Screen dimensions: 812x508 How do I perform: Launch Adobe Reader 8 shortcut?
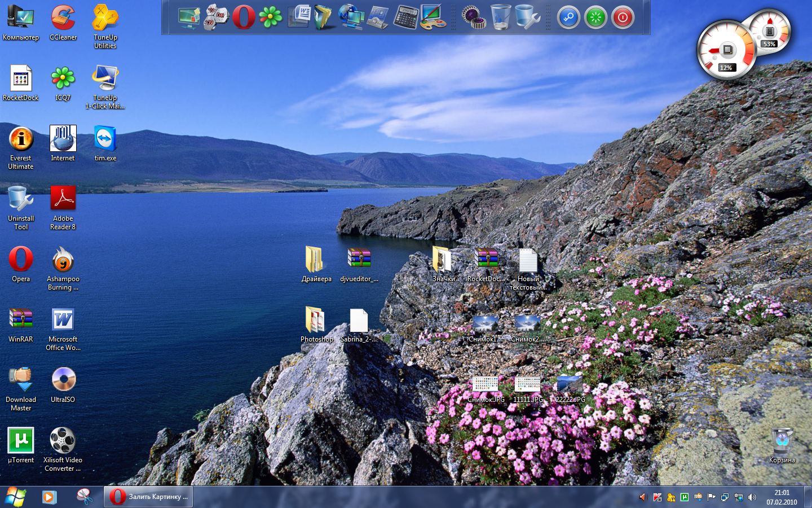63,199
